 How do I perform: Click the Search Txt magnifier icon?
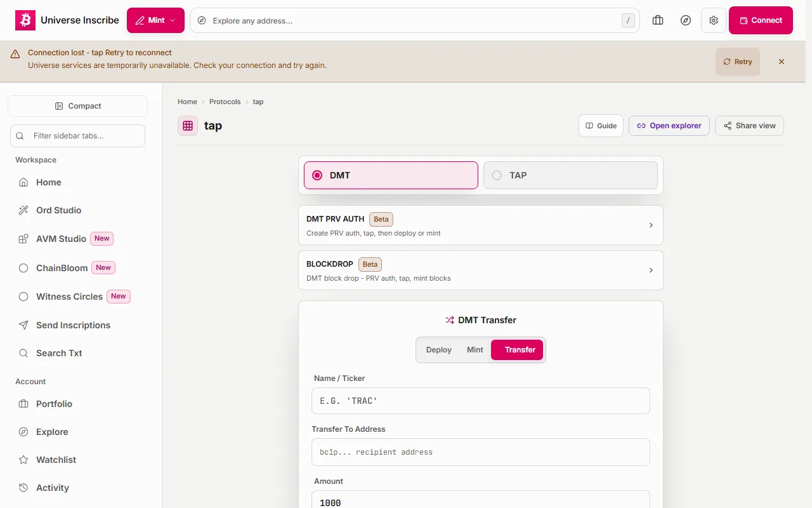point(23,353)
